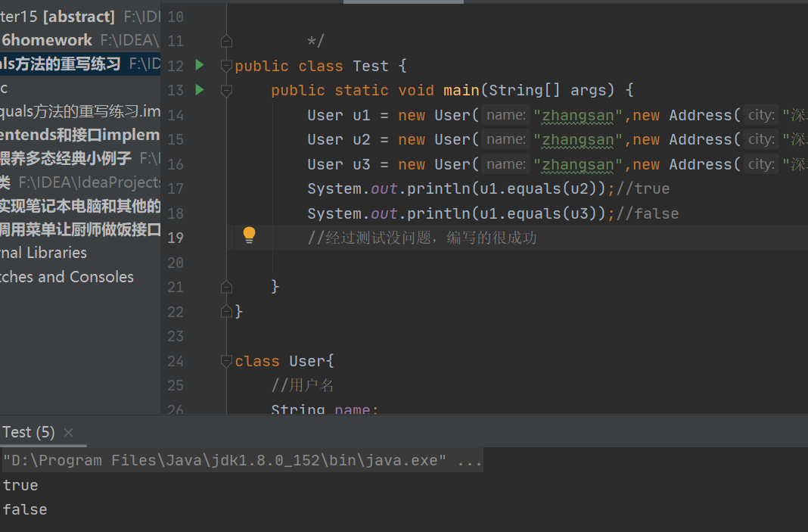The width and height of the screenshot is (808, 532).
Task: Click the //true comment on line 17
Action: (x=642, y=188)
